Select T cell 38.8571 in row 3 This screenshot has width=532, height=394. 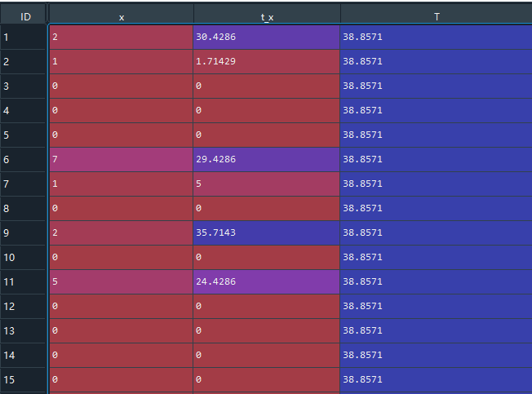tap(436, 86)
